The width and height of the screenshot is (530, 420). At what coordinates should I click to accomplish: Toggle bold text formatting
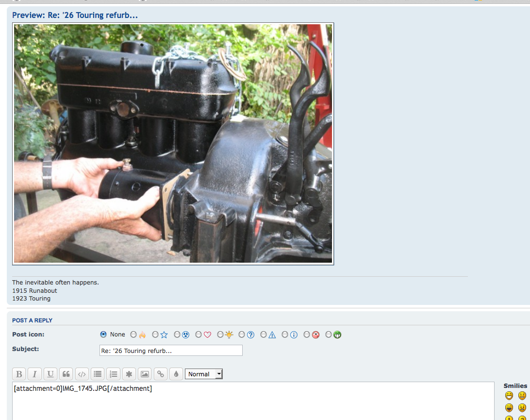[19, 374]
